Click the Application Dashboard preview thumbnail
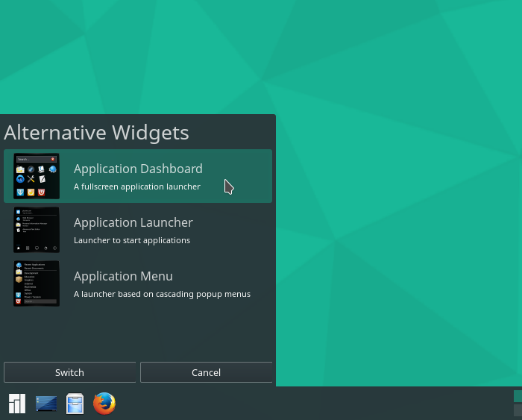 (x=36, y=176)
